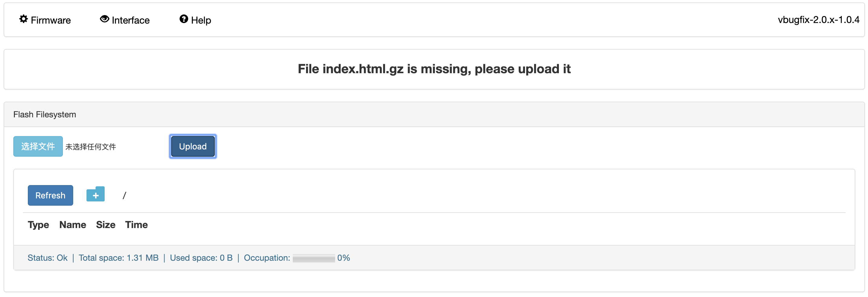Screen dimensions: 868x297
Task: Click the Size column header
Action: [x=106, y=224]
